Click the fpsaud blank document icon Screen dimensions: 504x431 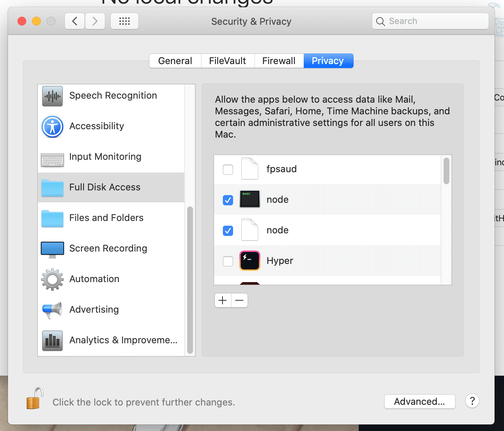point(250,169)
